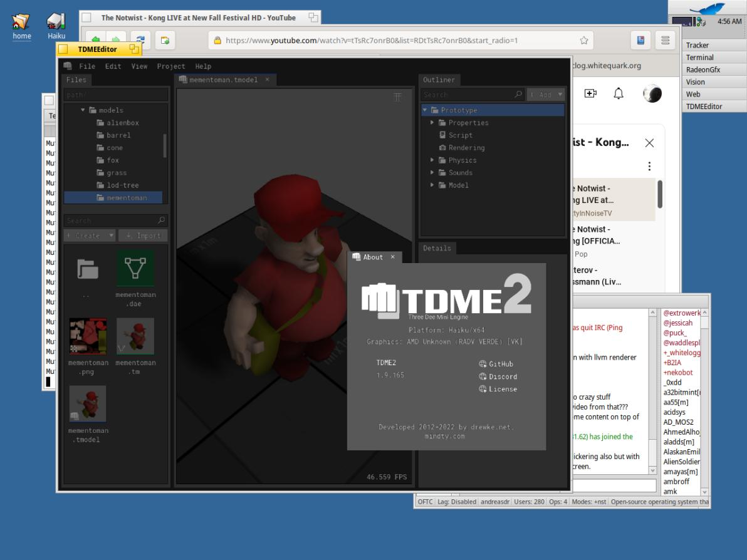The image size is (747, 560).
Task: Switch to the mementoman.tmodel tab
Action: [x=223, y=80]
